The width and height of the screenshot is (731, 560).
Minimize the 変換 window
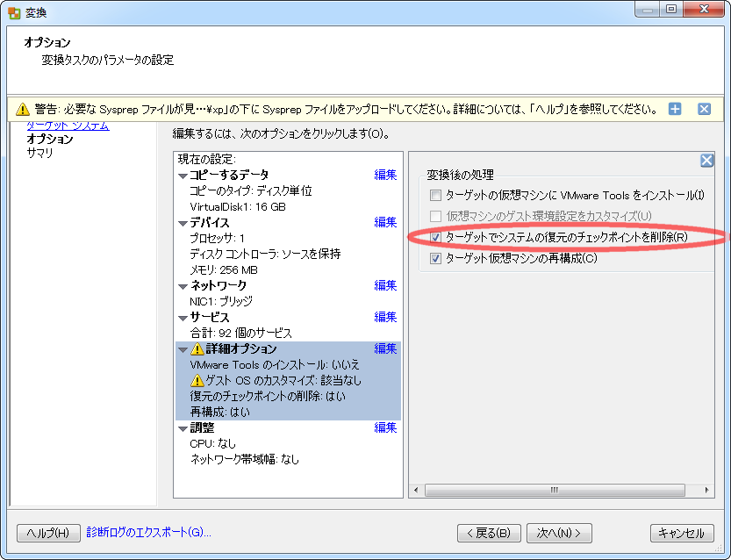point(648,10)
